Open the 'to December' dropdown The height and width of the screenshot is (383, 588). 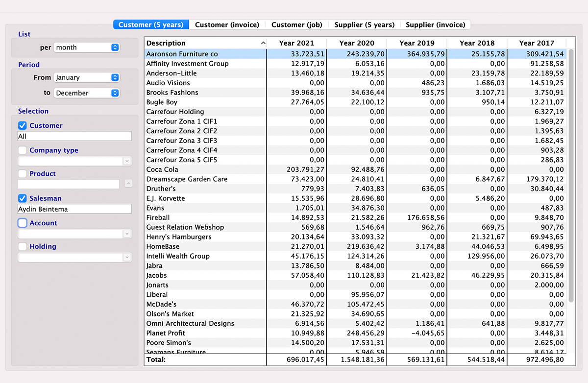click(87, 93)
